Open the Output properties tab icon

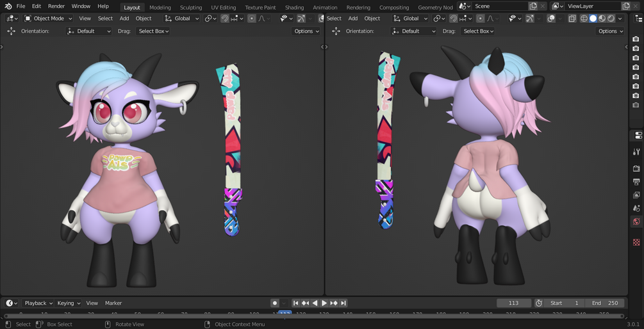[636, 182]
